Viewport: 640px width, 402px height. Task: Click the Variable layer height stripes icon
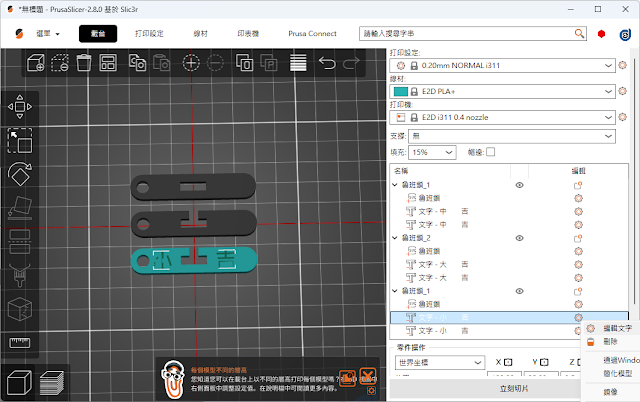click(298, 63)
